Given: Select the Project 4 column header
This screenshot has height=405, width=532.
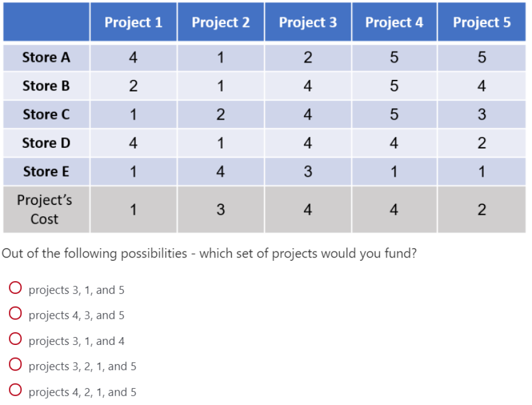Looking at the screenshot, I should click(394, 22).
